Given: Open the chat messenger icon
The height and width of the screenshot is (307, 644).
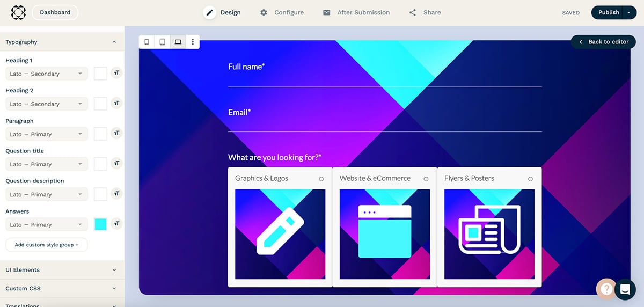Looking at the screenshot, I should tap(625, 289).
